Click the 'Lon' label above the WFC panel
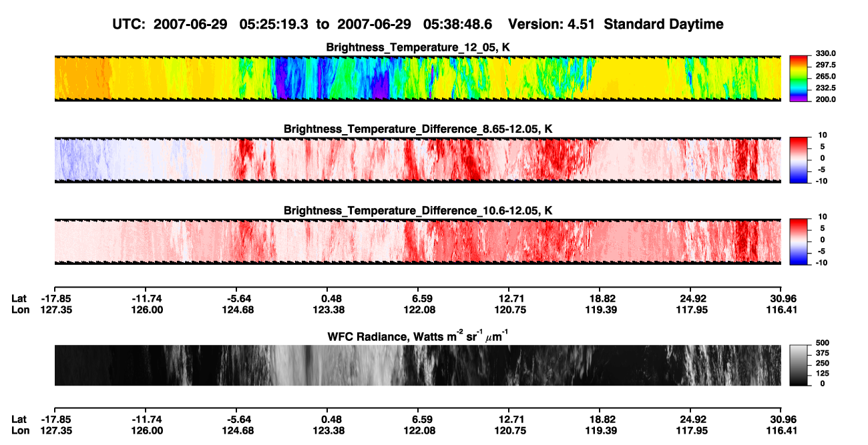The height and width of the screenshot is (445, 868). 19,310
